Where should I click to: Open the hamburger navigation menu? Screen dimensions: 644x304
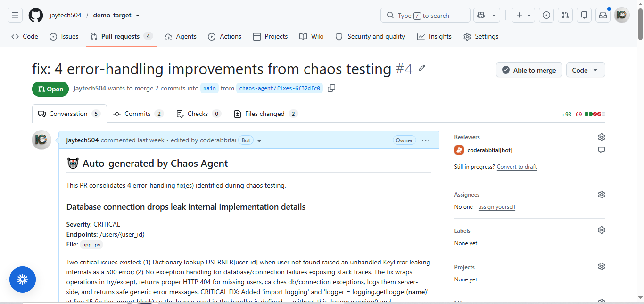(x=15, y=16)
